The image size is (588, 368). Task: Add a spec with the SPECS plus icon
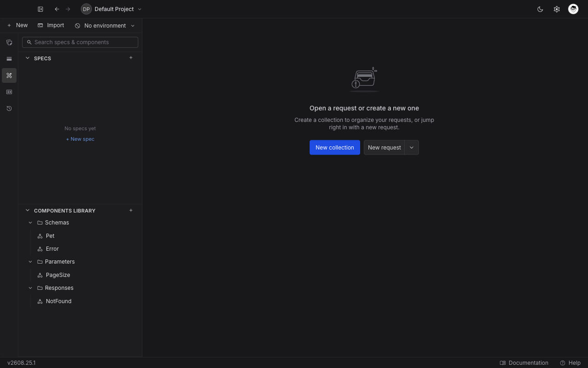coord(131,58)
